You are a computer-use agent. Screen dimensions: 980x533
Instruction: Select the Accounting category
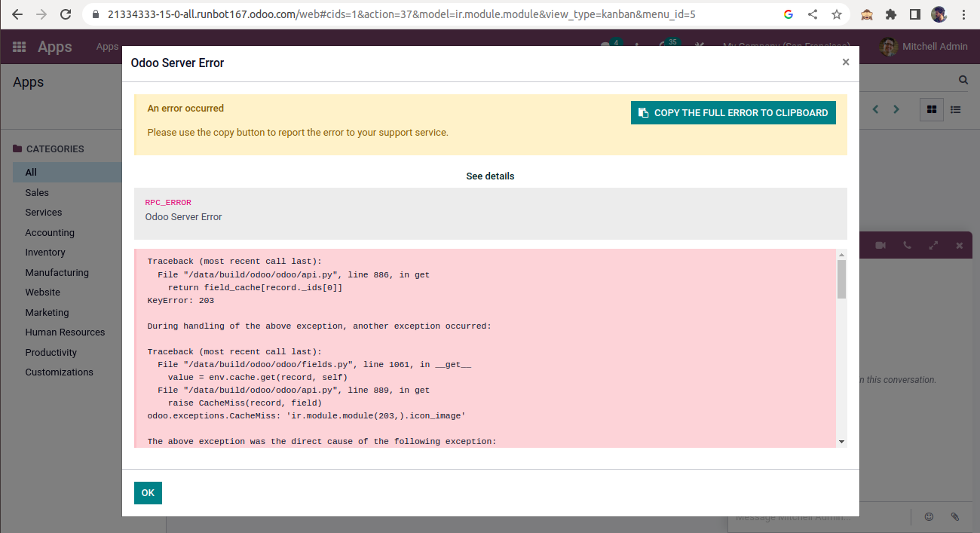click(x=50, y=233)
